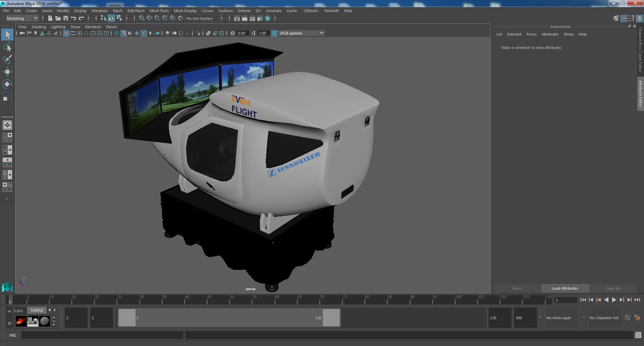Open Render Settings

[x=260, y=18]
